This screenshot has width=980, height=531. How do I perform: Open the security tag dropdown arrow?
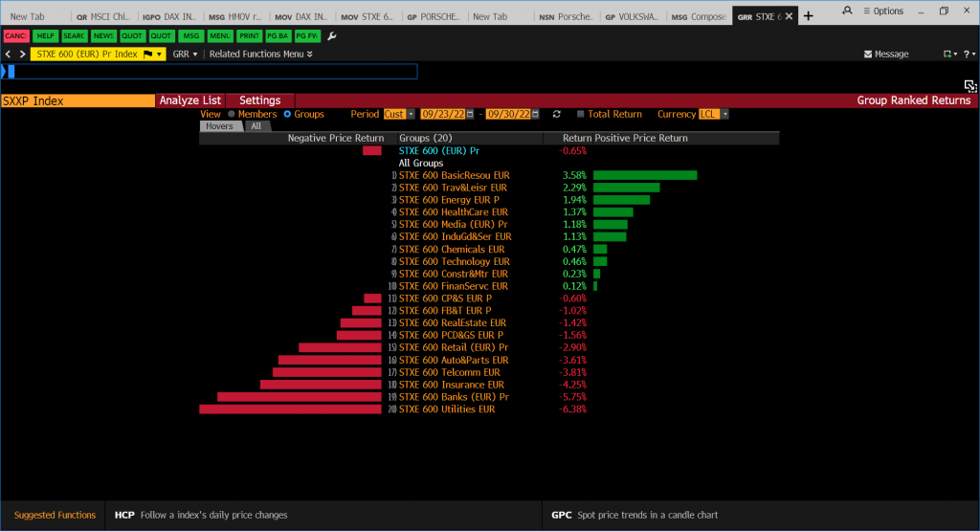pyautogui.click(x=160, y=55)
